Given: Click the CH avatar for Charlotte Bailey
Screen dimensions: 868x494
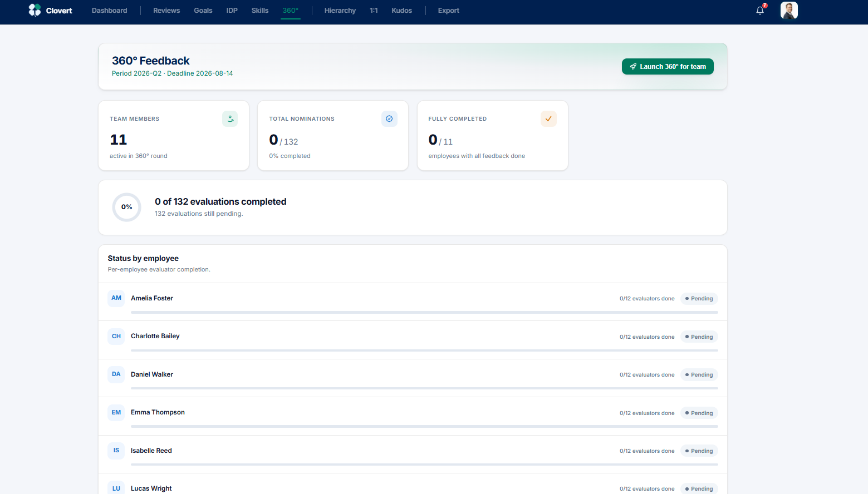Looking at the screenshot, I should [x=116, y=336].
